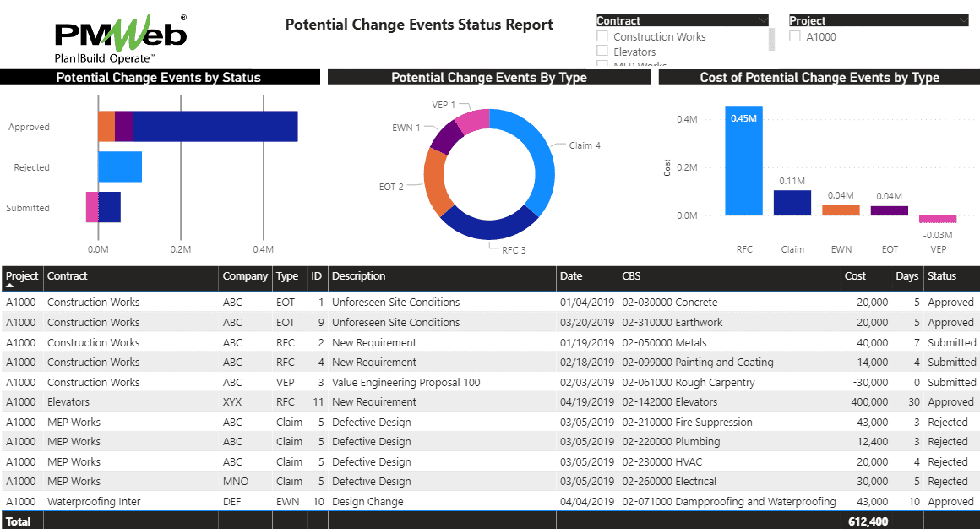
Task: Select the A1000 checkbox in Project slicer
Action: pyautogui.click(x=794, y=36)
